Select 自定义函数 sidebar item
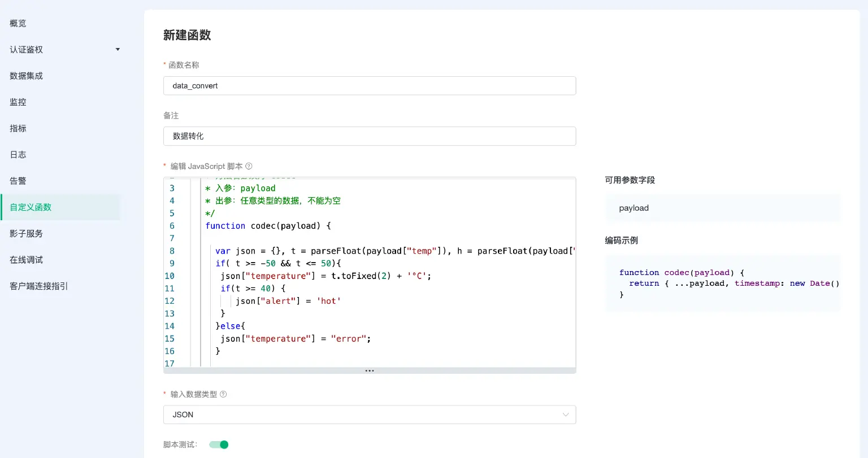Image resolution: width=868 pixels, height=458 pixels. (31, 207)
